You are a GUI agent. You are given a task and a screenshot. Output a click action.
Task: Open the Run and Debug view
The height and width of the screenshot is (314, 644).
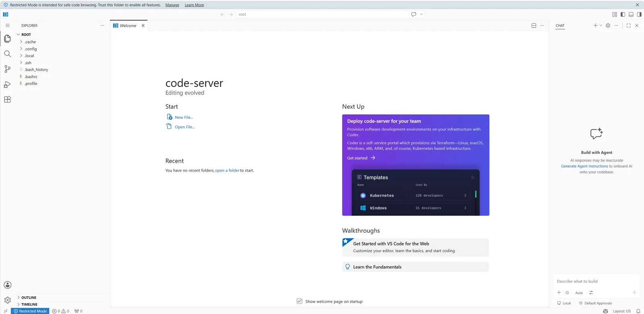(x=7, y=85)
